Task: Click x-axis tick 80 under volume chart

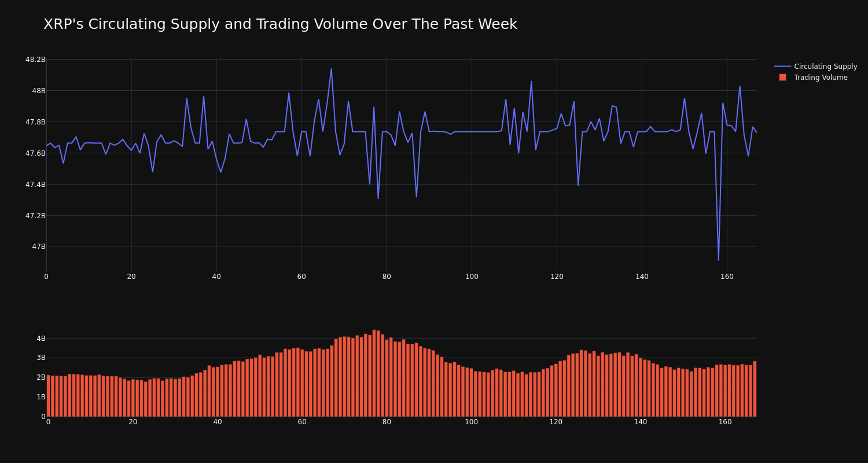Action: (387, 422)
